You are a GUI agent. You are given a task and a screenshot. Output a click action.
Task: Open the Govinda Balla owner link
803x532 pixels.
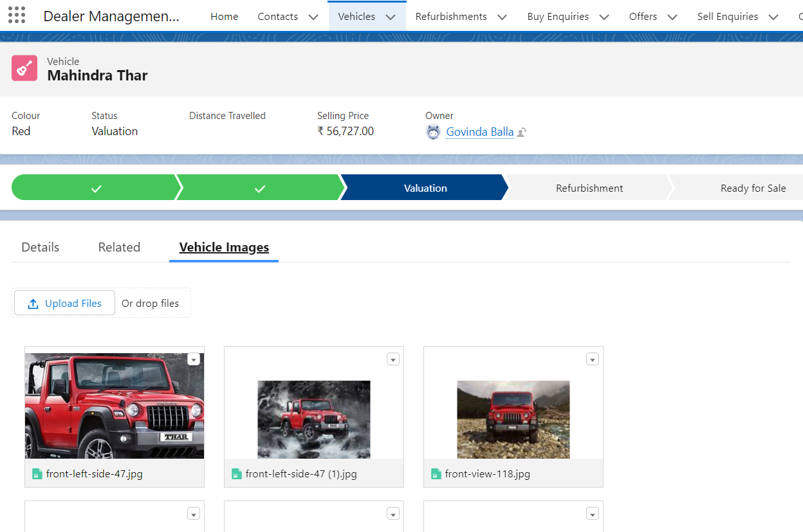click(x=480, y=132)
